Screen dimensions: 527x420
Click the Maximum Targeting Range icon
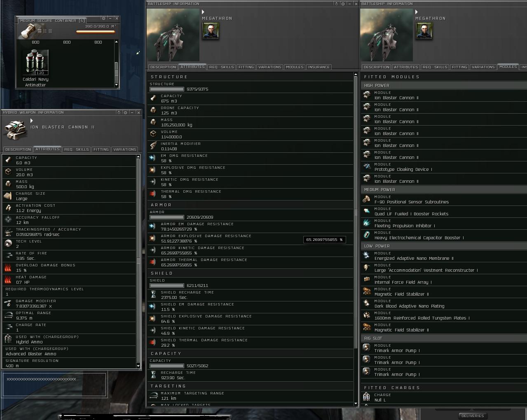click(153, 395)
